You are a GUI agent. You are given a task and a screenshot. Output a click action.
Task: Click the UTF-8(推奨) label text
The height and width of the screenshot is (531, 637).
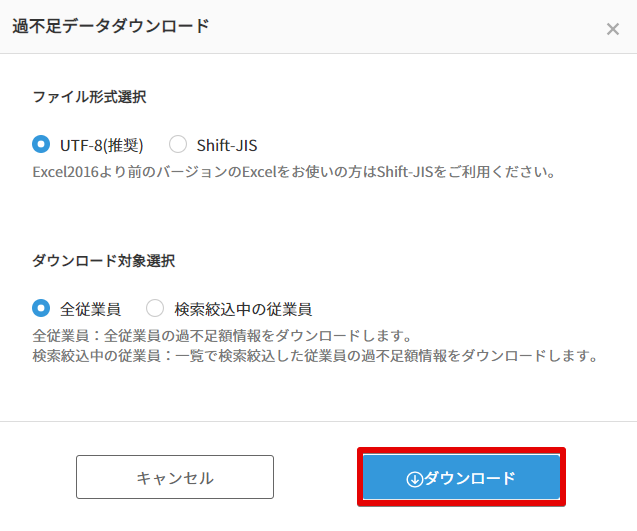[102, 145]
